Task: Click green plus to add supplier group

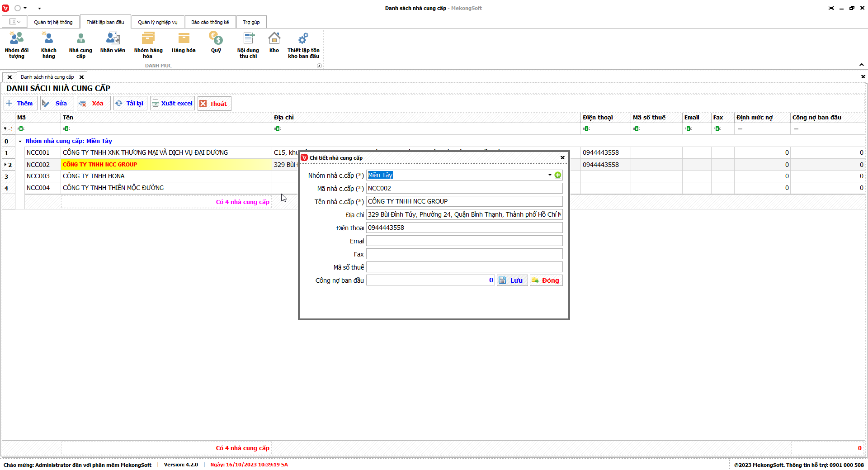Action: coord(558,175)
